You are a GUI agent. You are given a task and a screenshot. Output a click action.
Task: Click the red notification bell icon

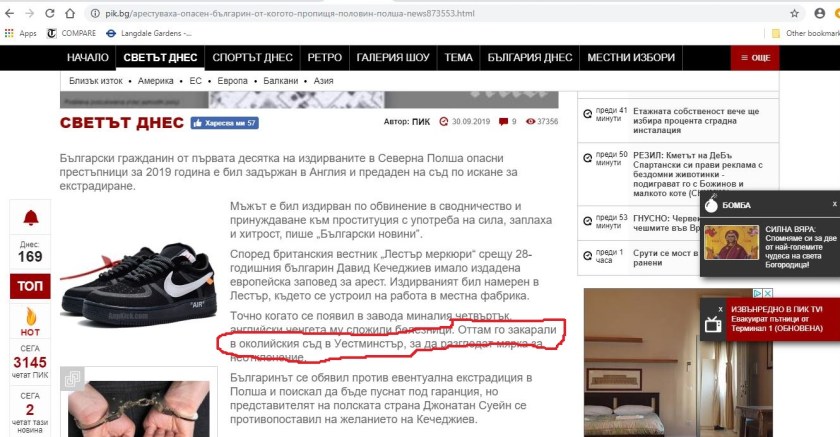31,217
